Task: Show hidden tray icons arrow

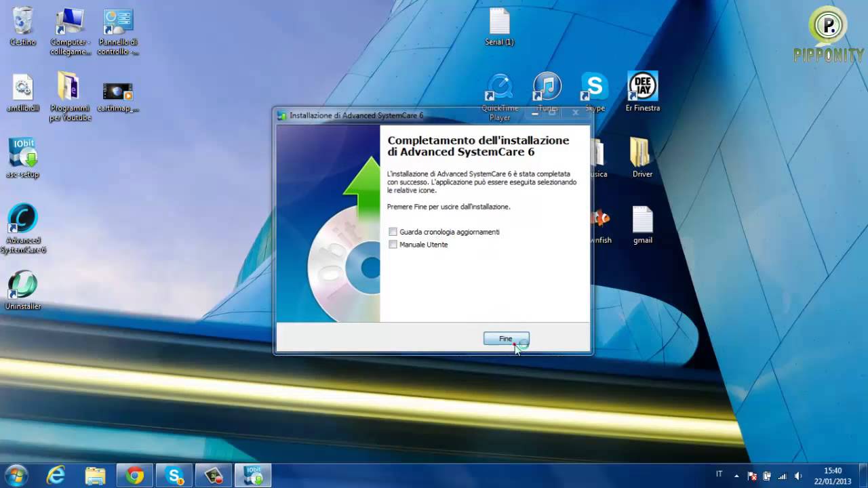Action: click(x=737, y=476)
